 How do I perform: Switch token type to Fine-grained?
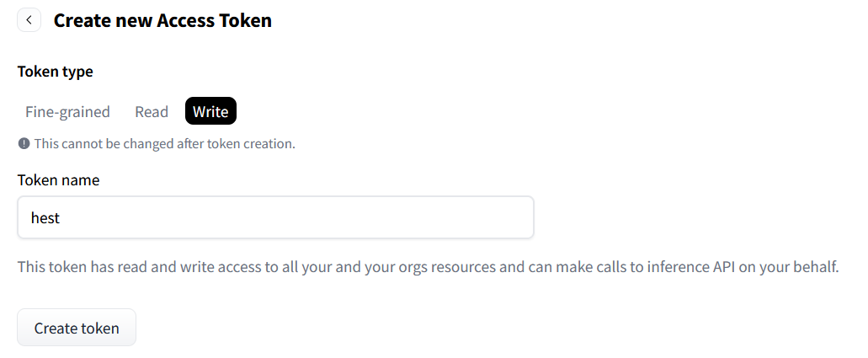pyautogui.click(x=67, y=111)
